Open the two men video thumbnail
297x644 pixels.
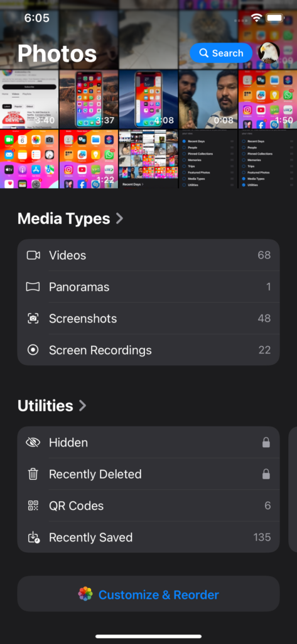(x=208, y=99)
